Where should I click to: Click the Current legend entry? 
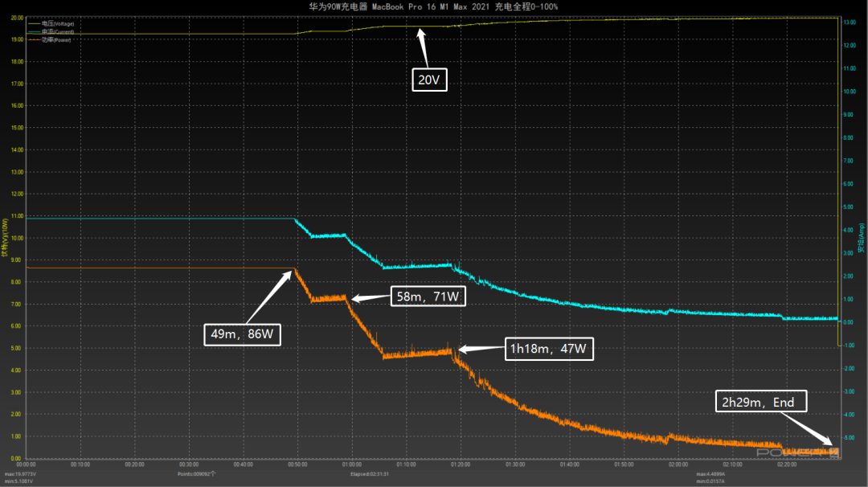coord(51,32)
